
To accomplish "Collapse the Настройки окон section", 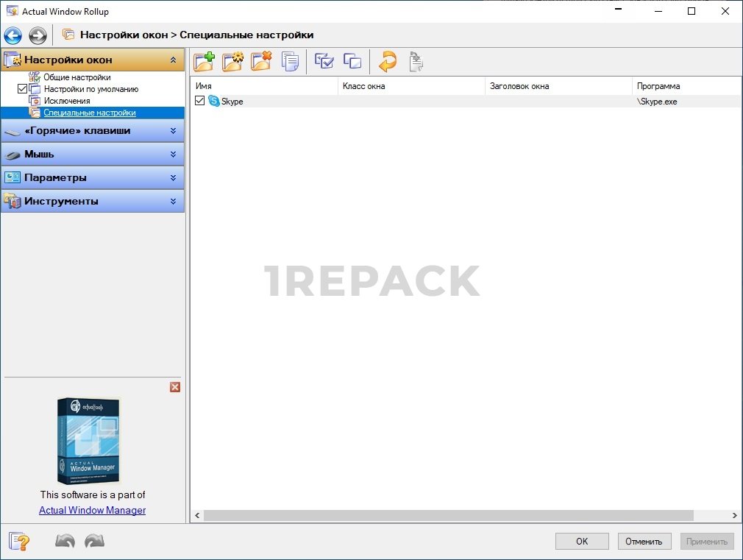I will pos(173,60).
